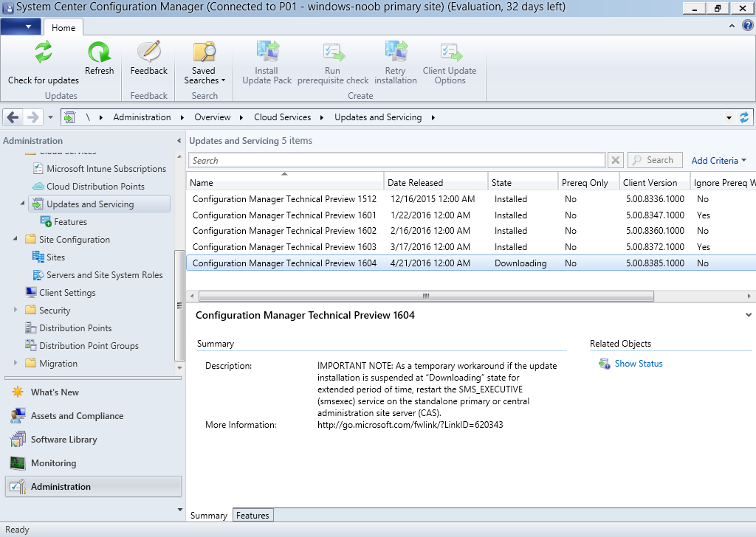This screenshot has height=537, width=756.
Task: Click the Microsoft Intune Subscriptions icon
Action: click(38, 169)
